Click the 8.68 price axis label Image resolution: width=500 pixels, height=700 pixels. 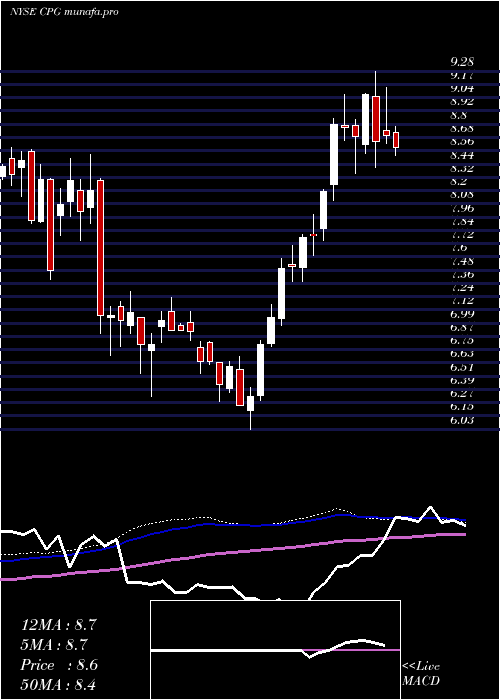pyautogui.click(x=462, y=129)
